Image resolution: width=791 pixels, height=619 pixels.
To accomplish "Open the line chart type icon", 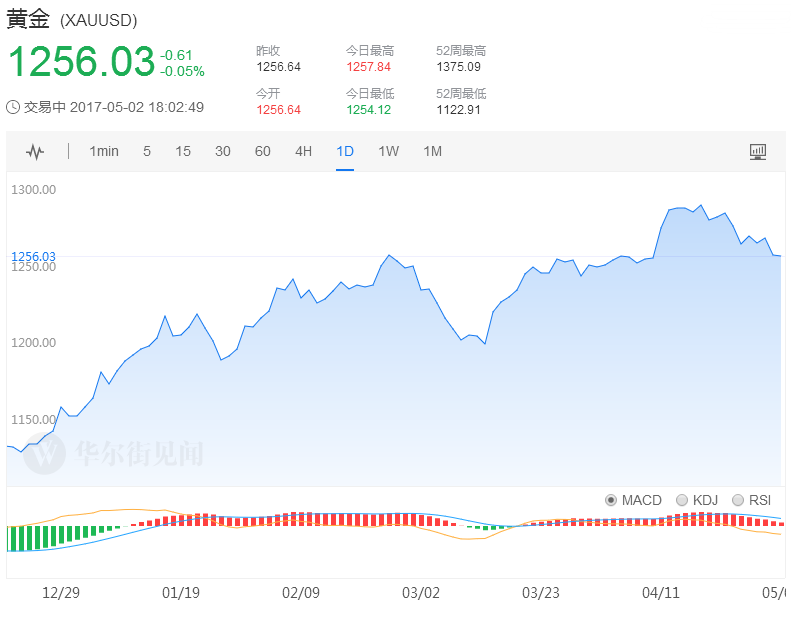I will 35,151.
